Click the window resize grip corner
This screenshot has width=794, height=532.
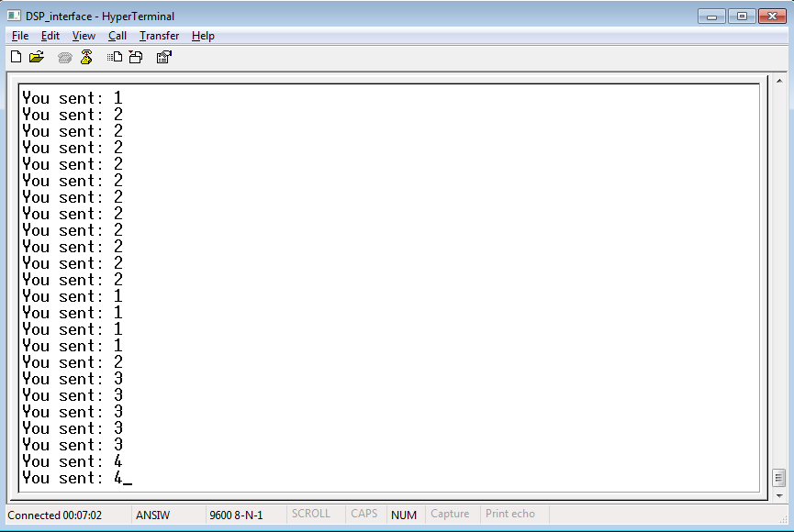[783, 519]
